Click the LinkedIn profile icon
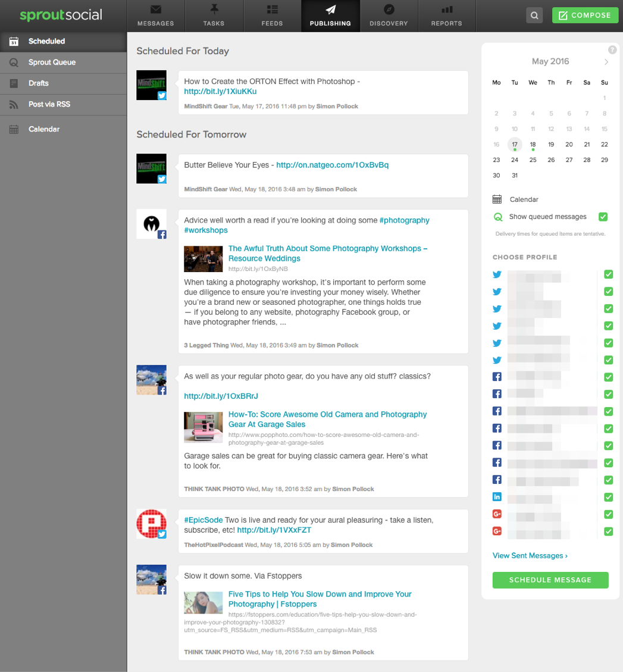The width and height of the screenshot is (623, 672). pos(497,497)
